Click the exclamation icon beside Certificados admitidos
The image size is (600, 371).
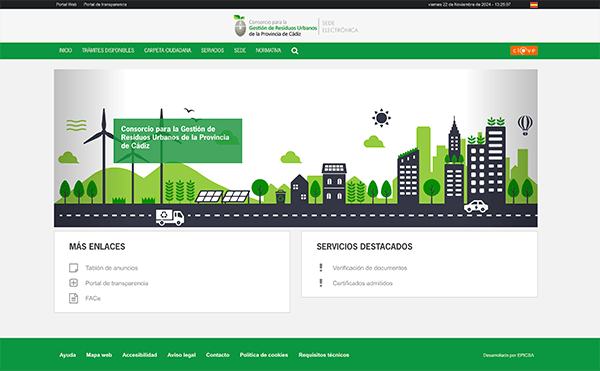coord(321,283)
